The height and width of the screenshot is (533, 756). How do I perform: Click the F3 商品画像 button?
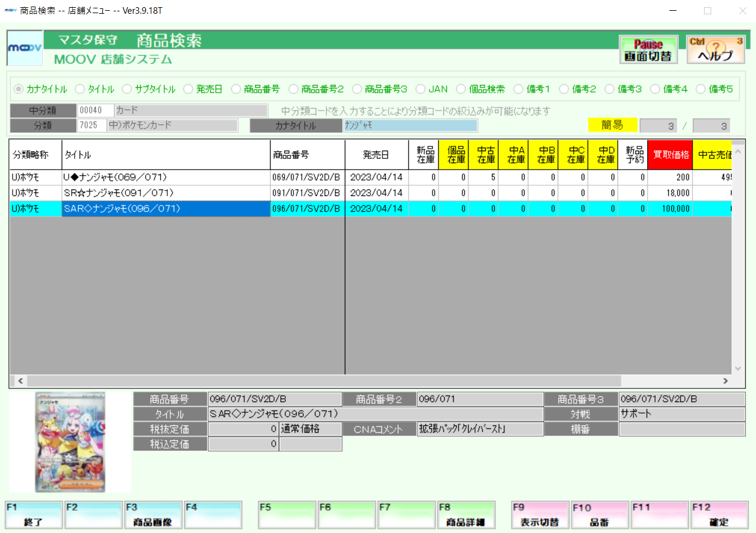(153, 515)
